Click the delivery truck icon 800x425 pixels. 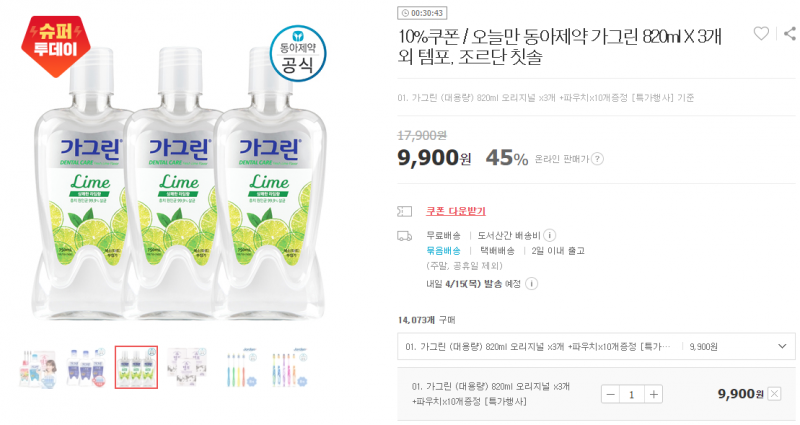pos(404,236)
